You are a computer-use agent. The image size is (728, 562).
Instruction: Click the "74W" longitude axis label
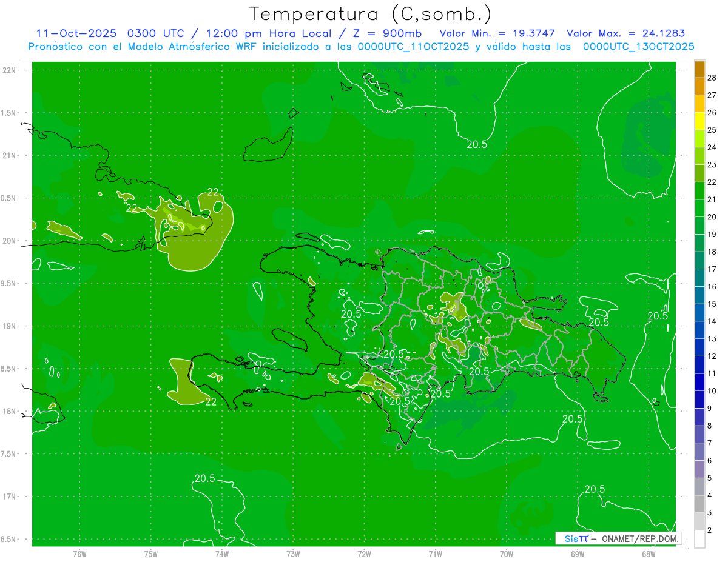coord(222,554)
